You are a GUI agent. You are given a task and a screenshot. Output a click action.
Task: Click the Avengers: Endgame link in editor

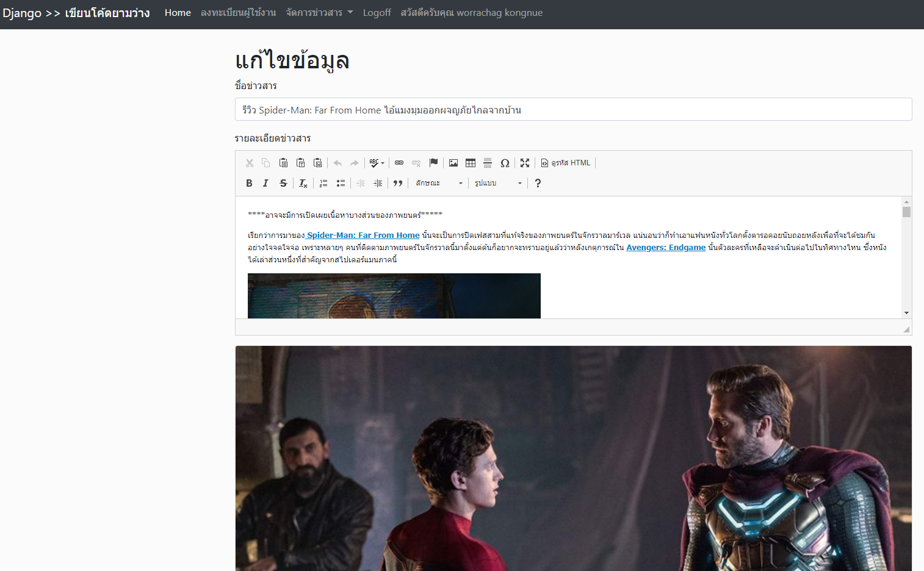click(666, 247)
